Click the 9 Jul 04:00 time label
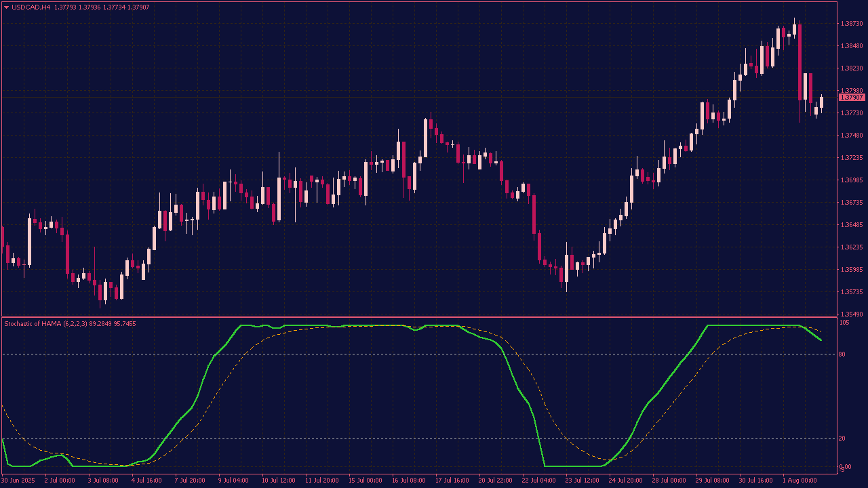The height and width of the screenshot is (488, 868). 233,481
